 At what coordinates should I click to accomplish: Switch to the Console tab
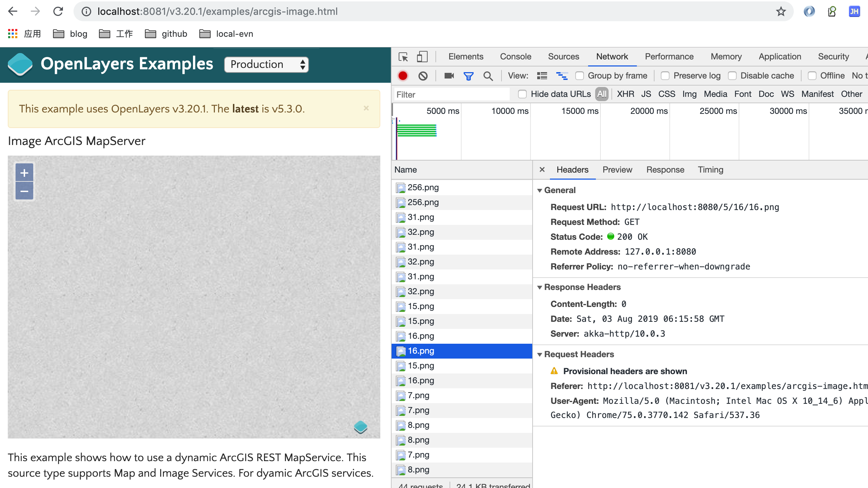tap(515, 57)
